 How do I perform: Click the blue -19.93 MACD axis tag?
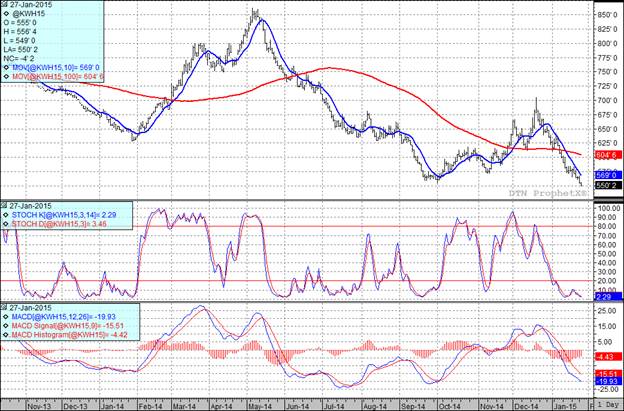tap(608, 382)
